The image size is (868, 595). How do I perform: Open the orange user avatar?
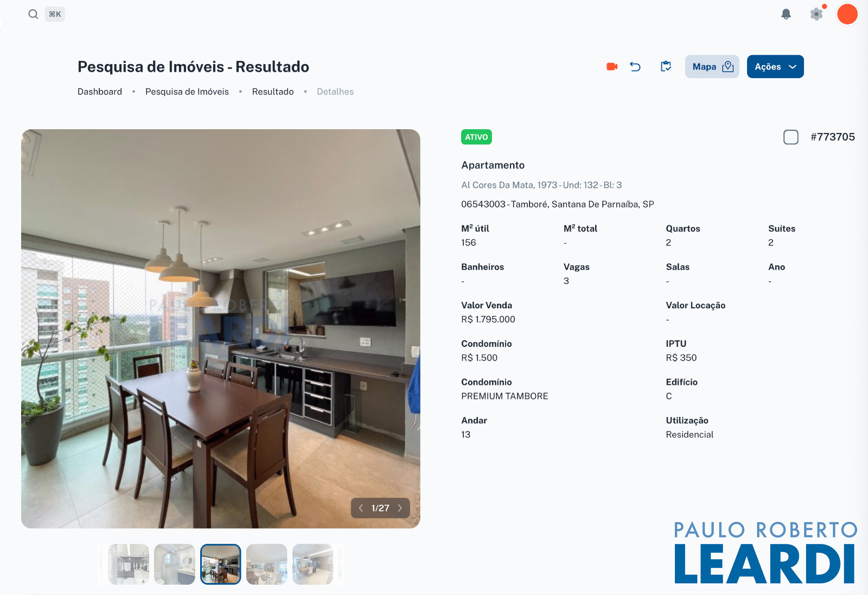click(847, 14)
